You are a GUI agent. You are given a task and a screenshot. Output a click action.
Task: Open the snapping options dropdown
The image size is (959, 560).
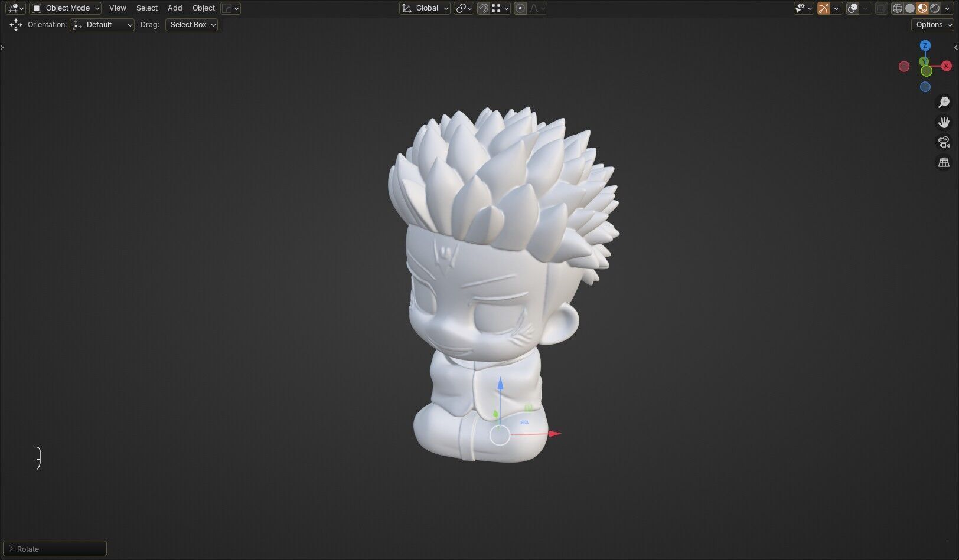[500, 8]
